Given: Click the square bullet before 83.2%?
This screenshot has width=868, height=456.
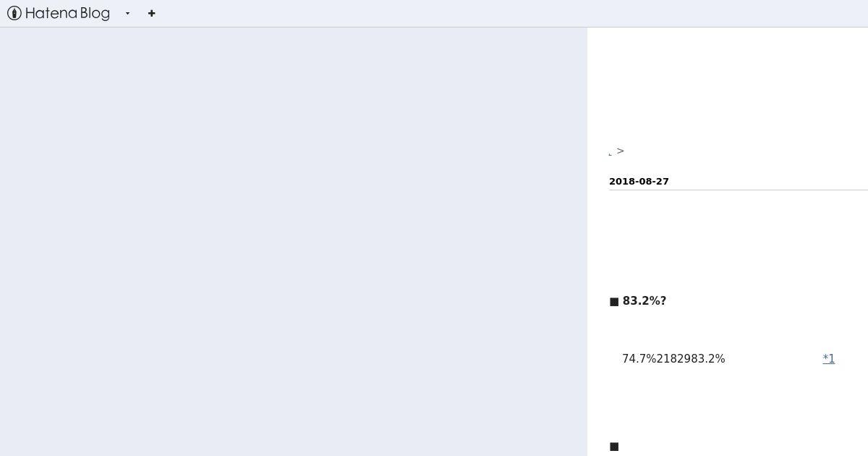Looking at the screenshot, I should point(614,302).
